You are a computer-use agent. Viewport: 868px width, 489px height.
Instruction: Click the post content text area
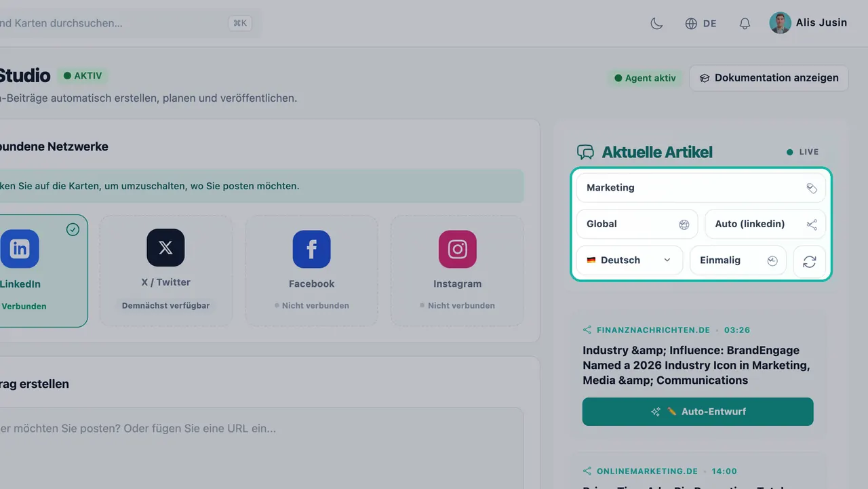(x=261, y=448)
